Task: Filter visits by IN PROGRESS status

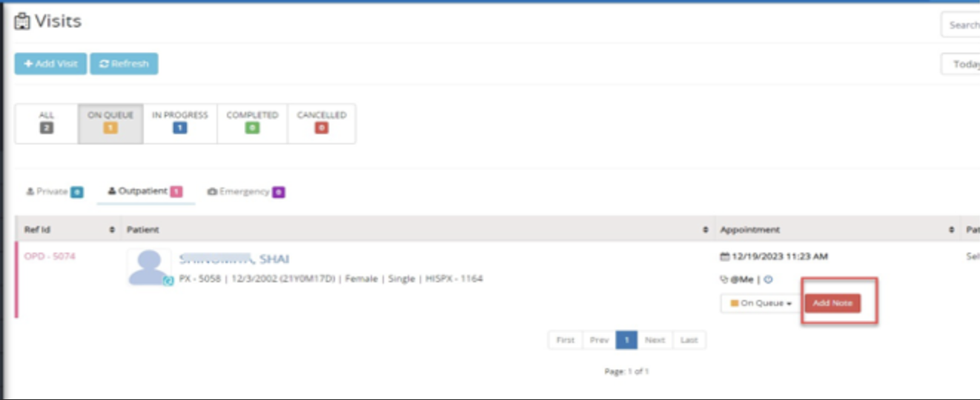Action: click(180, 123)
